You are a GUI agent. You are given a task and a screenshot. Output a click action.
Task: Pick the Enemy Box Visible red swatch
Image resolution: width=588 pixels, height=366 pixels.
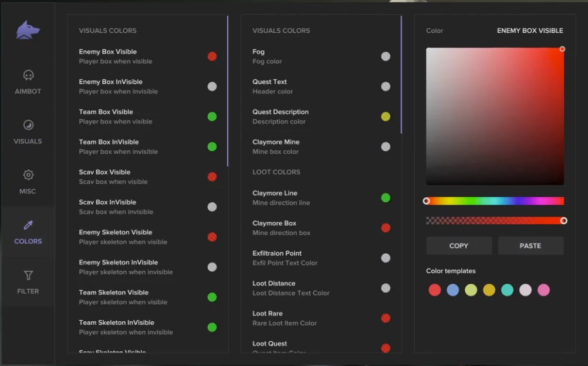pyautogui.click(x=212, y=56)
